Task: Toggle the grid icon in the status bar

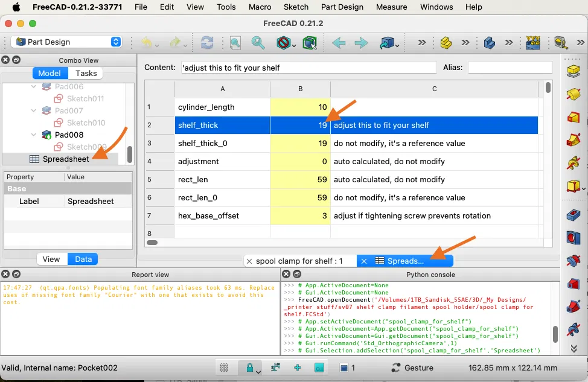Action: point(224,368)
